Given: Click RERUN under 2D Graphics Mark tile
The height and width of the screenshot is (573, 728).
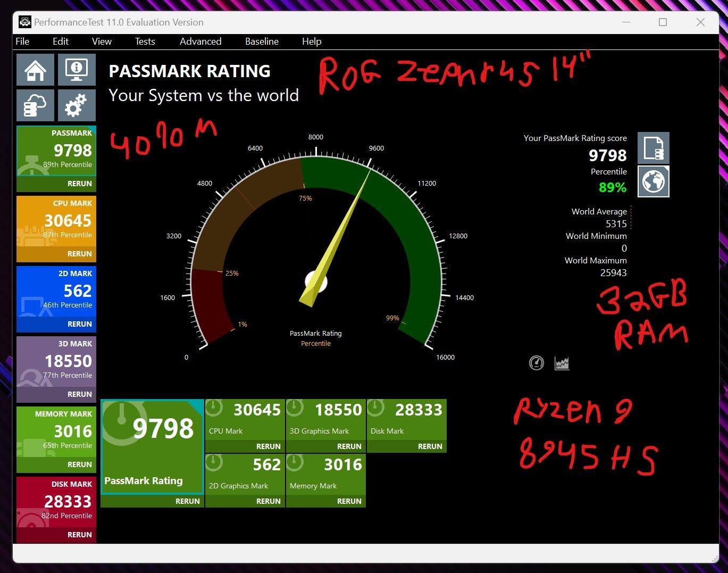Looking at the screenshot, I should (268, 501).
